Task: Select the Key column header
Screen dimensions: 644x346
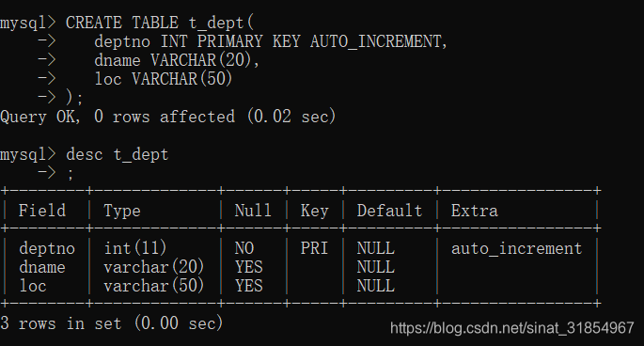Action: tap(315, 212)
